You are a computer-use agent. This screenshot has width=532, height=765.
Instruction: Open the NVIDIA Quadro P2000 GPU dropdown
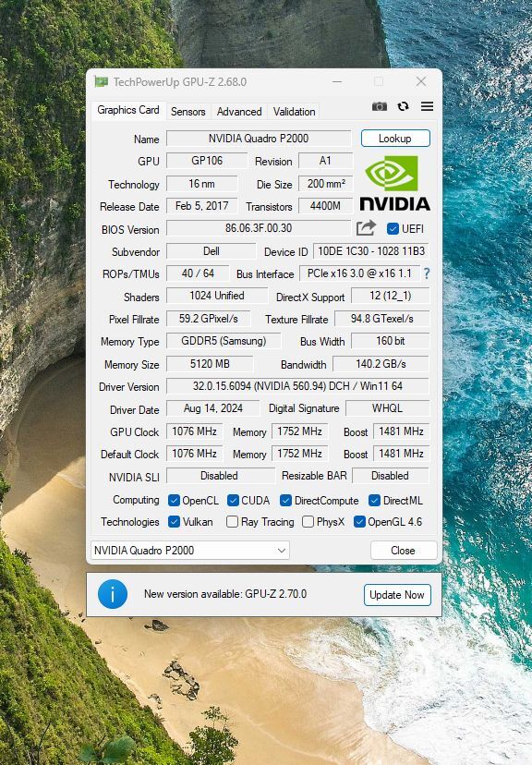coord(190,551)
